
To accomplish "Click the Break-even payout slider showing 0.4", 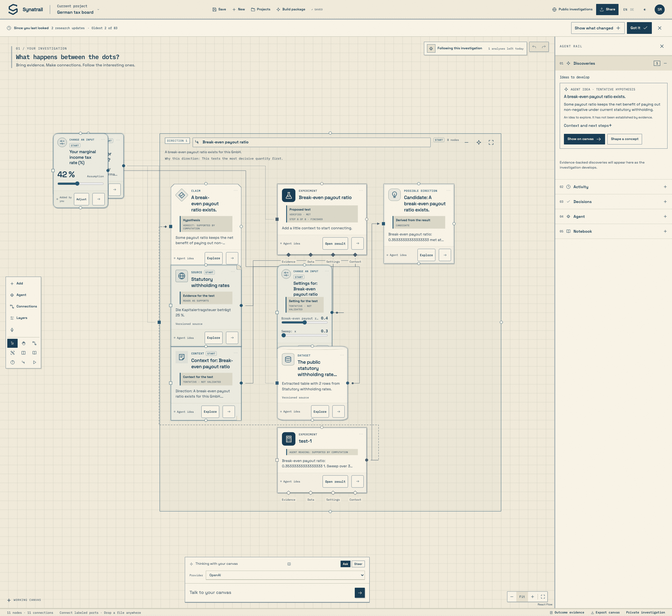I will [304, 322].
